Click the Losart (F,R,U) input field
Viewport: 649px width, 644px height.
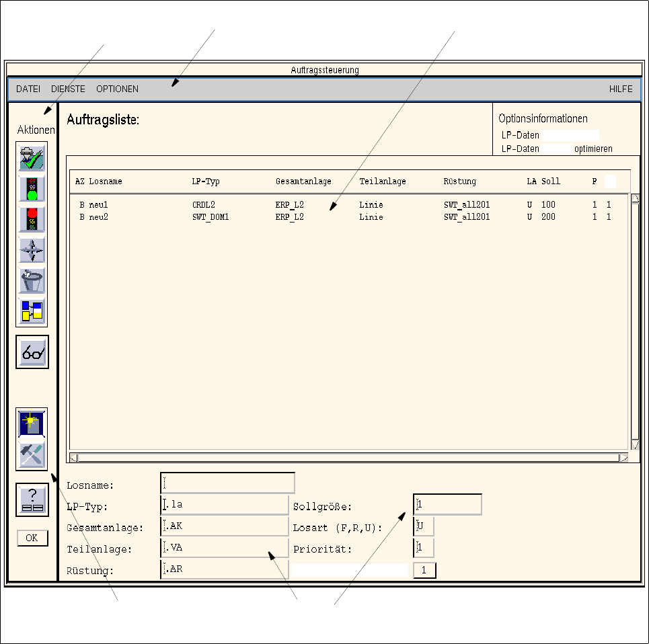coord(424,526)
